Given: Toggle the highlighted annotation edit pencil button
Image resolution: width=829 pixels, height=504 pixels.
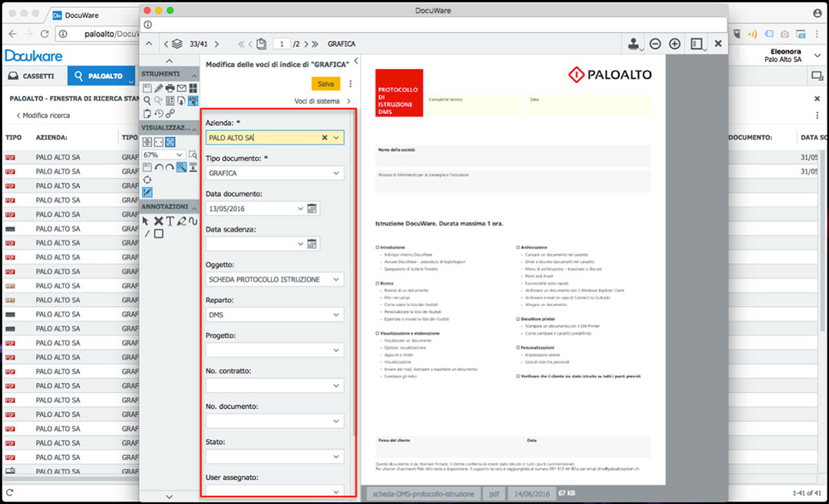Looking at the screenshot, I should (147, 193).
